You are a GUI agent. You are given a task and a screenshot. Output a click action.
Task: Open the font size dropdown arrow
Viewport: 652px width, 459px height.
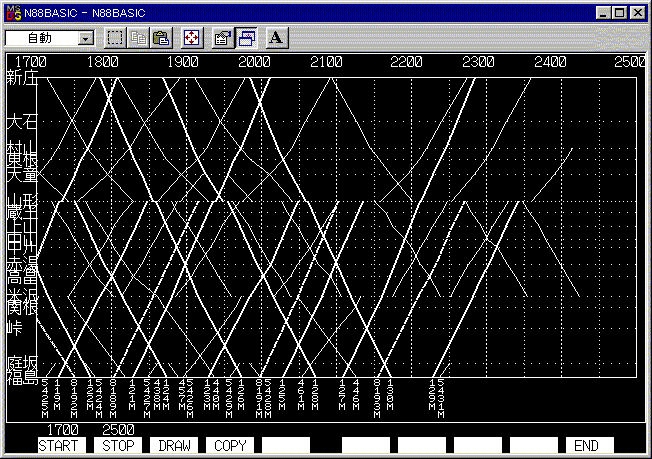[86, 39]
